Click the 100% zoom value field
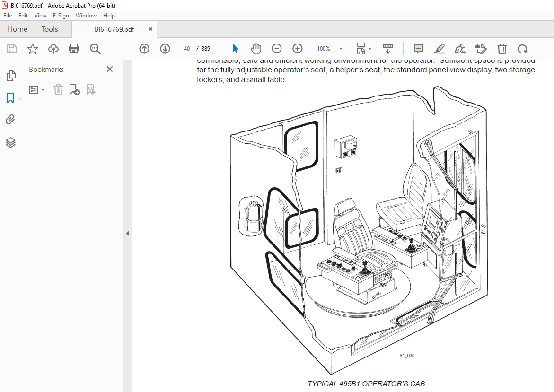The image size is (554, 392). coord(324,49)
